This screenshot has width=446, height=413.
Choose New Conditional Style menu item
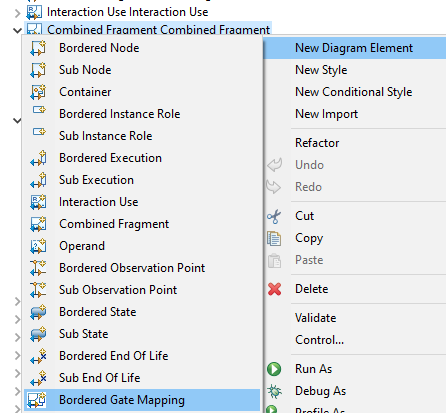[355, 92]
